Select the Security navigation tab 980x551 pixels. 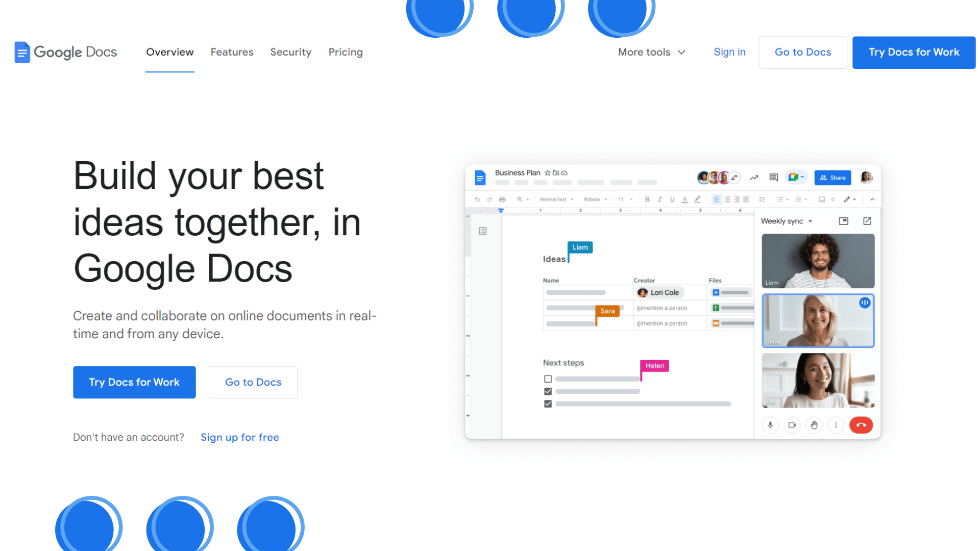291,52
